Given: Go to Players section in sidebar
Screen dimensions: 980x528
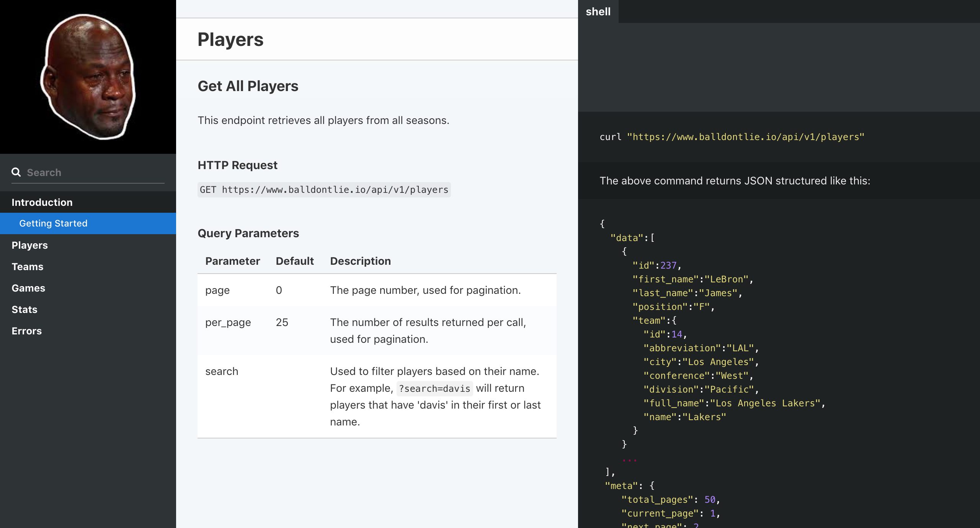Looking at the screenshot, I should pyautogui.click(x=29, y=245).
